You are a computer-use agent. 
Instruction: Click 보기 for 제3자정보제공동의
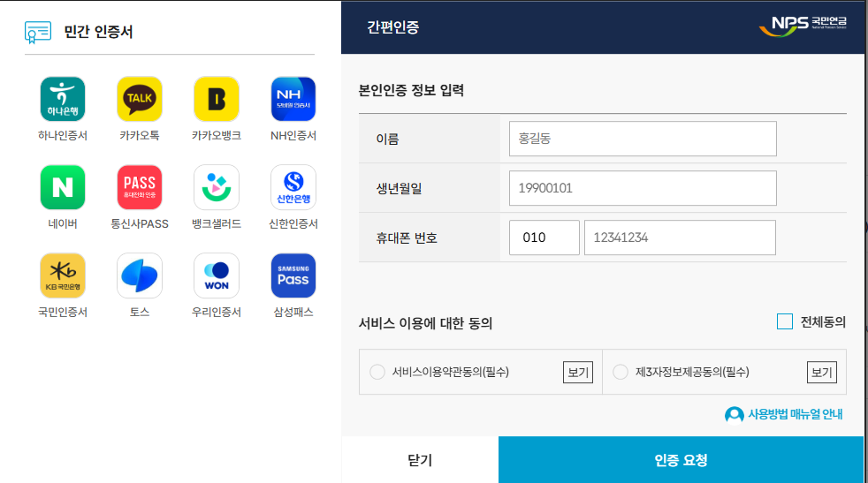click(x=821, y=372)
